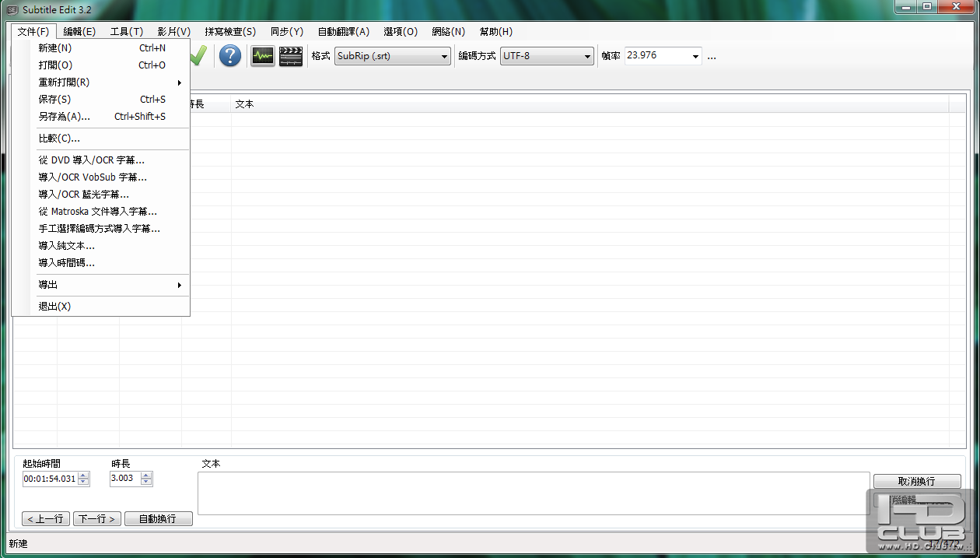Choose 保存(S) from the file menu
Screen dimensions: 980x558
(101, 100)
